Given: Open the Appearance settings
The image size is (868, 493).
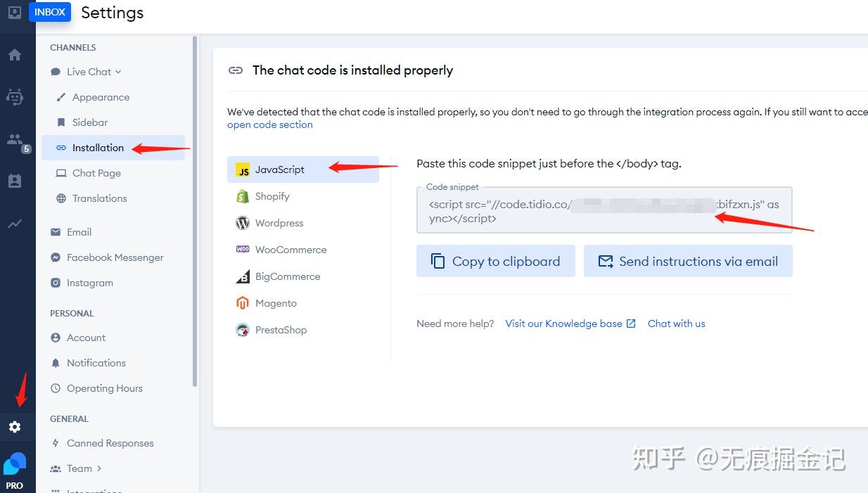Looking at the screenshot, I should pyautogui.click(x=101, y=97).
